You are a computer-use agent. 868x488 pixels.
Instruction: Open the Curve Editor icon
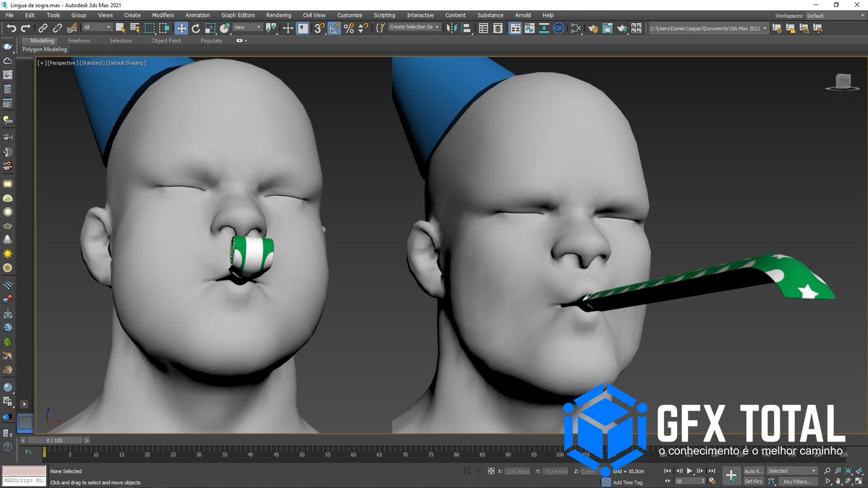click(x=529, y=28)
